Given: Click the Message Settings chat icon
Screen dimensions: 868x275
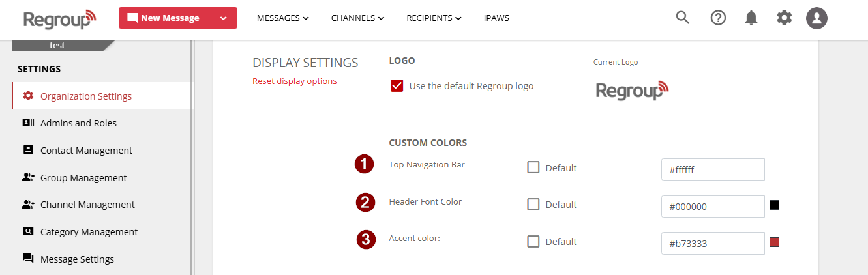Looking at the screenshot, I should coord(28,259).
